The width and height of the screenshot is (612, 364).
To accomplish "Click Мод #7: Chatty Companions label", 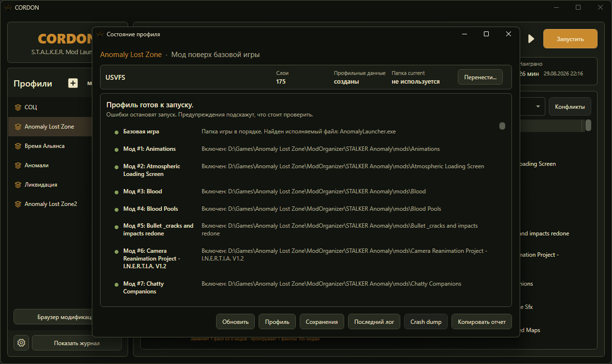I will [144, 288].
